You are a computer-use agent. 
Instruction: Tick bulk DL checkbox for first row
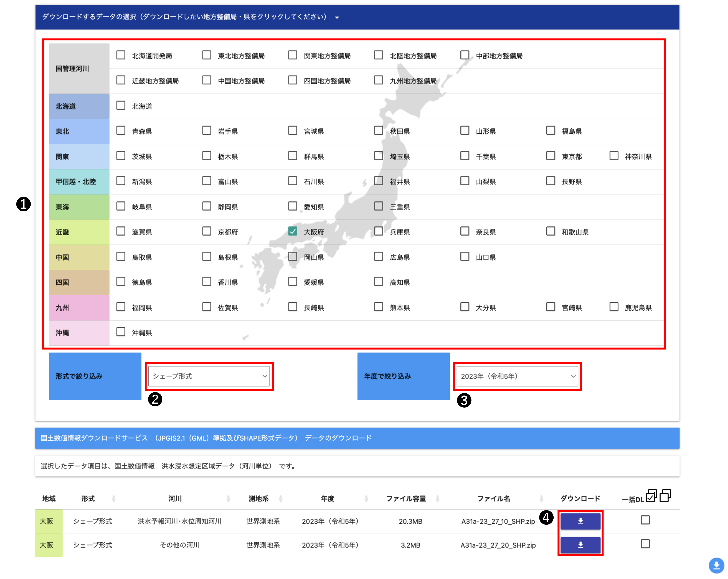click(645, 520)
